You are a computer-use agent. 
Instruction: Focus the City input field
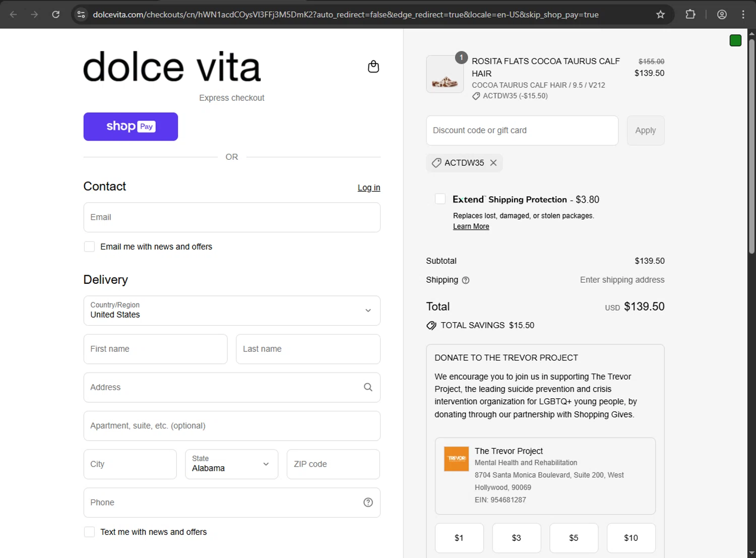point(130,464)
